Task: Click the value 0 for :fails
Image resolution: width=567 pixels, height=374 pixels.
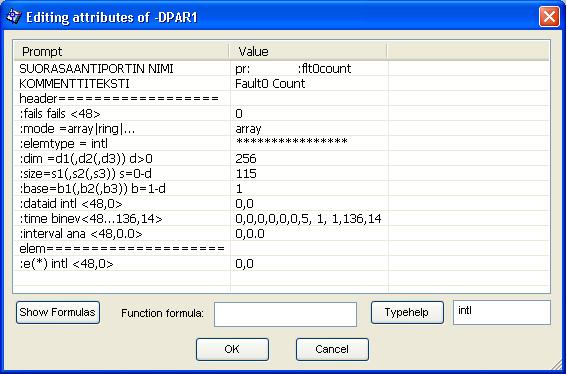Action: [x=239, y=114]
